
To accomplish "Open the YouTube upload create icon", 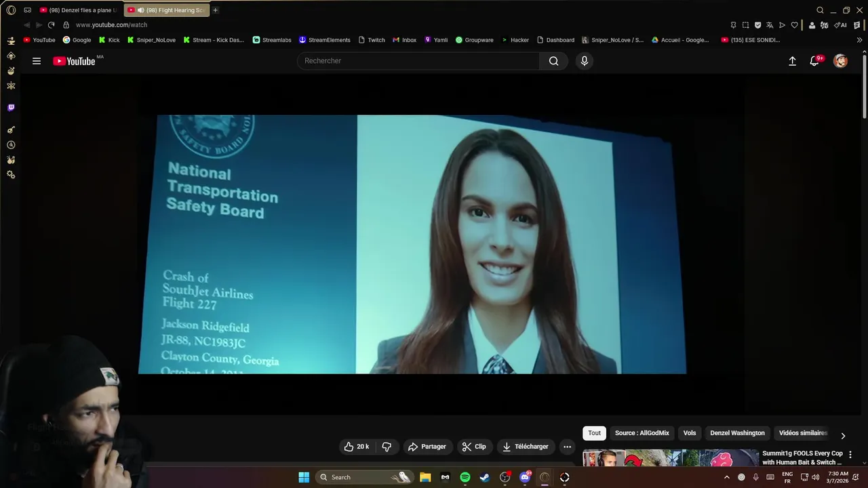I will pos(792,61).
